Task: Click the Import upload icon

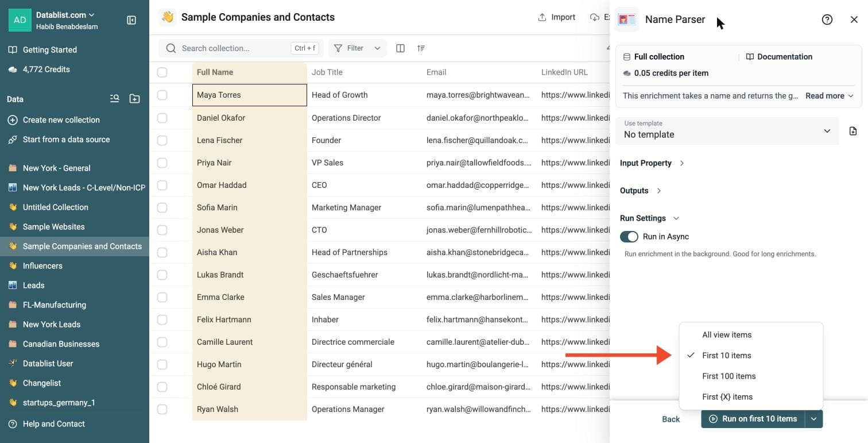Action: pyautogui.click(x=542, y=17)
